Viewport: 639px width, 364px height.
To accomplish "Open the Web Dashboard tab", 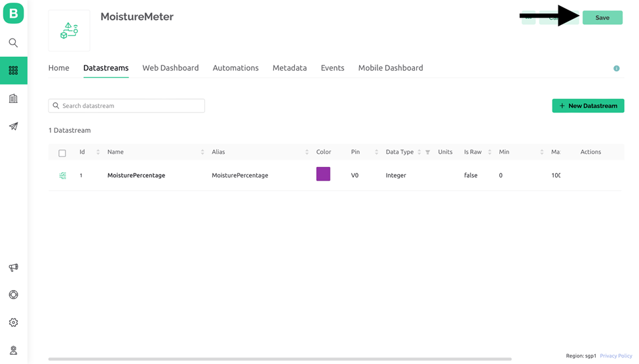I will 170,68.
